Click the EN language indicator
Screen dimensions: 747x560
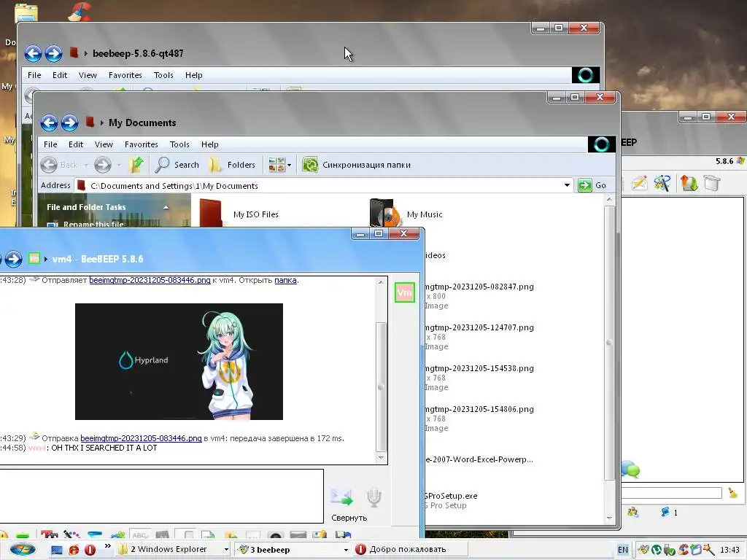[623, 550]
